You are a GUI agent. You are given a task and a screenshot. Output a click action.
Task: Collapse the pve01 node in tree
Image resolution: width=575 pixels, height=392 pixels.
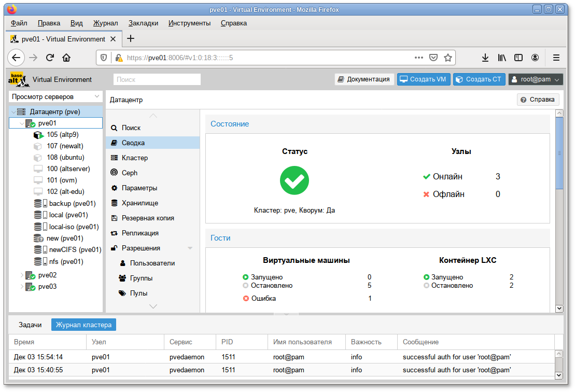[22, 123]
